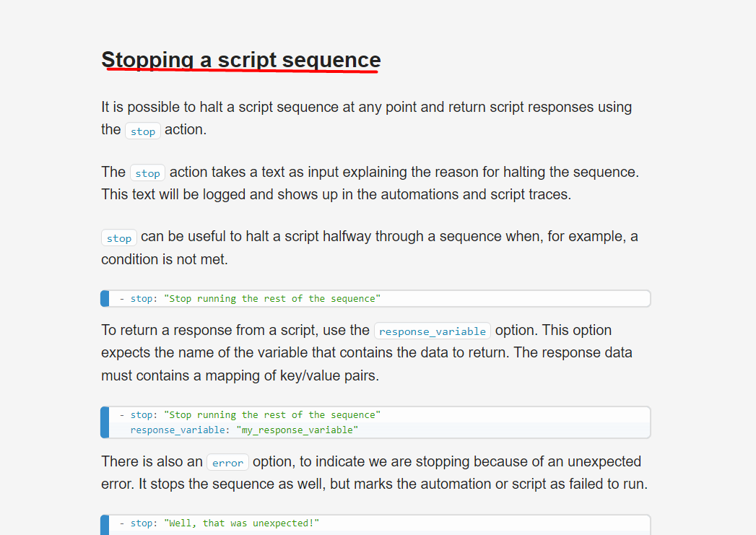Click the text "There is also an"
756x535 pixels.
pos(152,461)
